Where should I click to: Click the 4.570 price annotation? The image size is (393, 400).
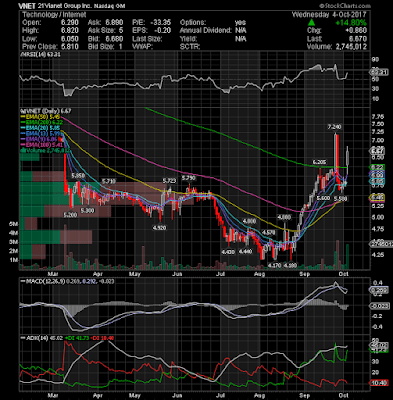tap(269, 232)
